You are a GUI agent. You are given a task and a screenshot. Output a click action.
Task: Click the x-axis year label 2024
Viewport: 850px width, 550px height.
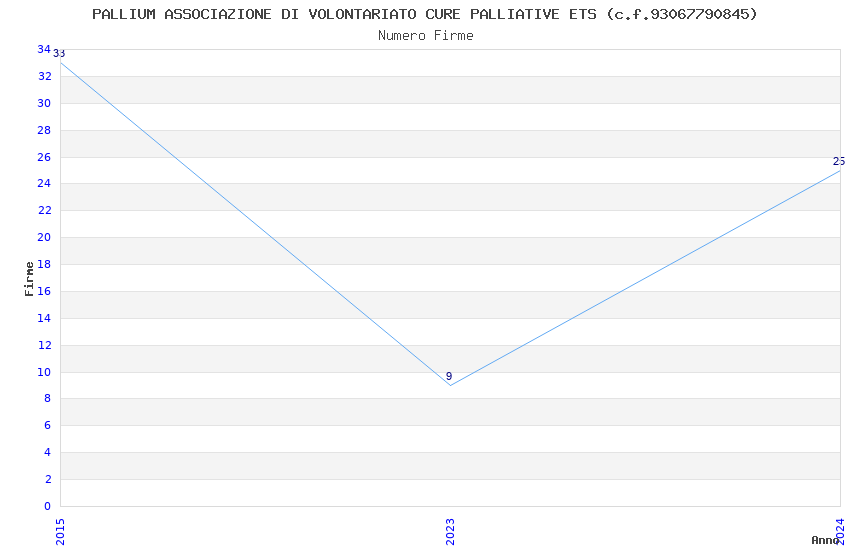point(840,531)
